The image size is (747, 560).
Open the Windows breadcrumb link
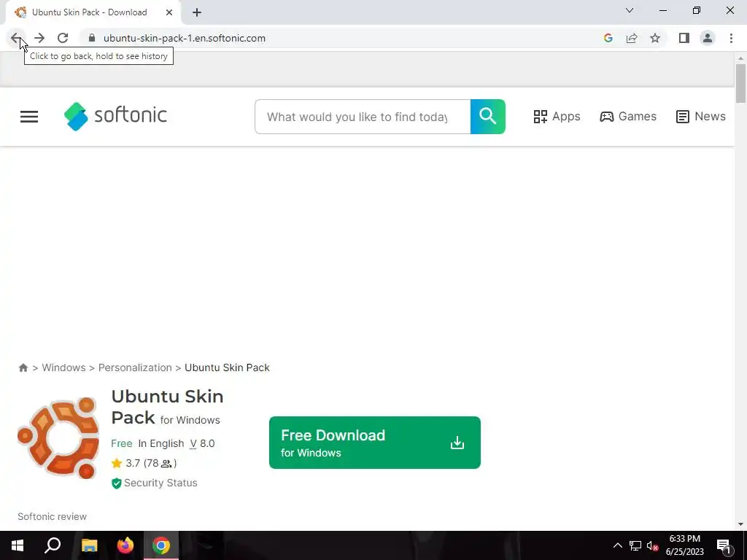64,367
